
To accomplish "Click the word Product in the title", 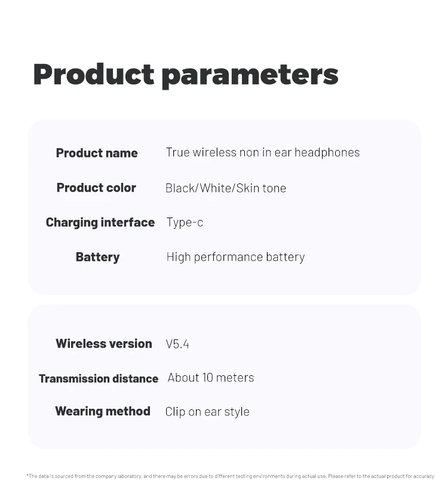I will click(94, 74).
